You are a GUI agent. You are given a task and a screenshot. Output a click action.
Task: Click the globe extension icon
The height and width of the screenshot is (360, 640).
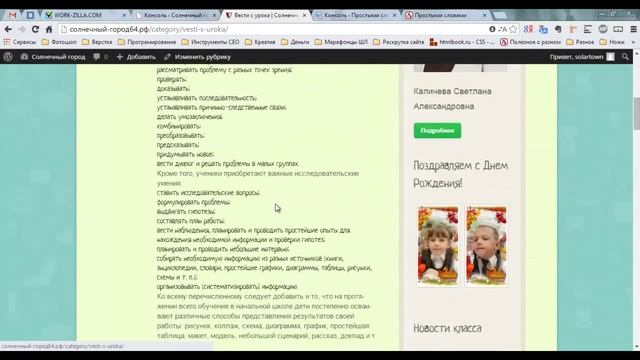603,29
